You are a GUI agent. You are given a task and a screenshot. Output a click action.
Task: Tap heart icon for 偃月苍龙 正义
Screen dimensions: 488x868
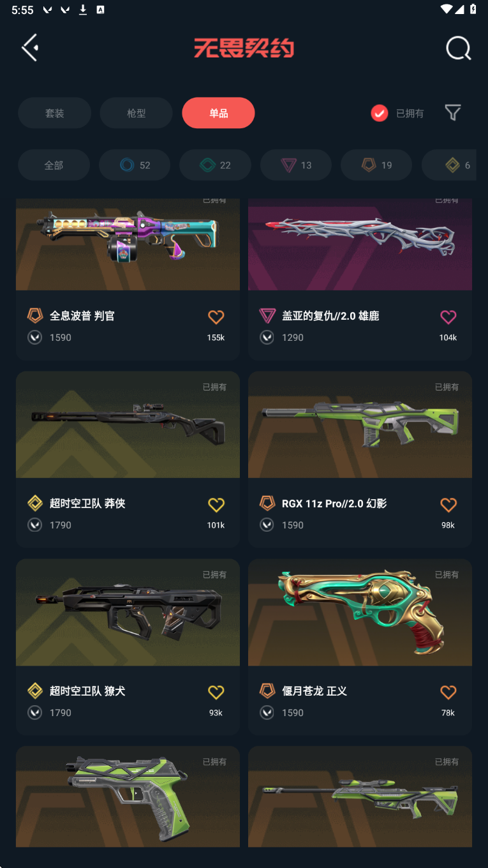coord(448,692)
